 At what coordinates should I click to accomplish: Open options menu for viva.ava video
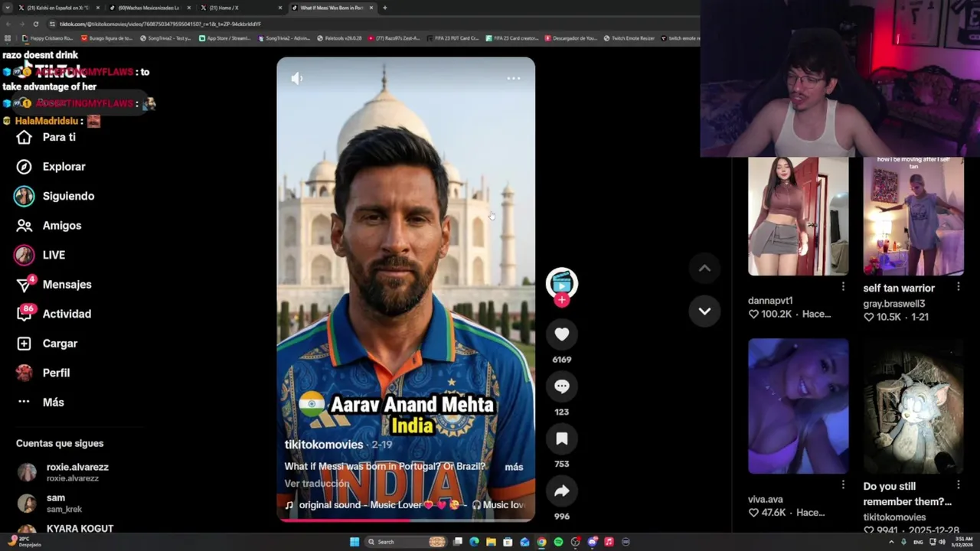(x=843, y=484)
